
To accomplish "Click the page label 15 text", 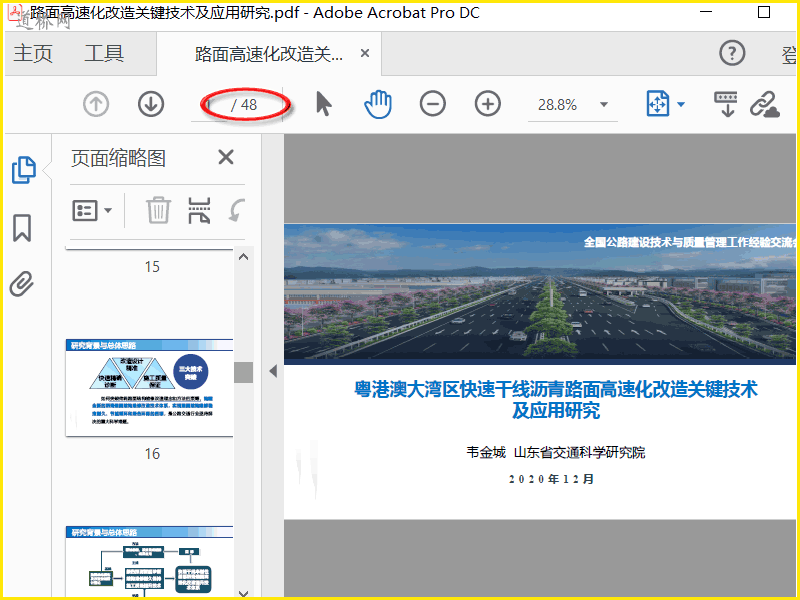I will (152, 267).
